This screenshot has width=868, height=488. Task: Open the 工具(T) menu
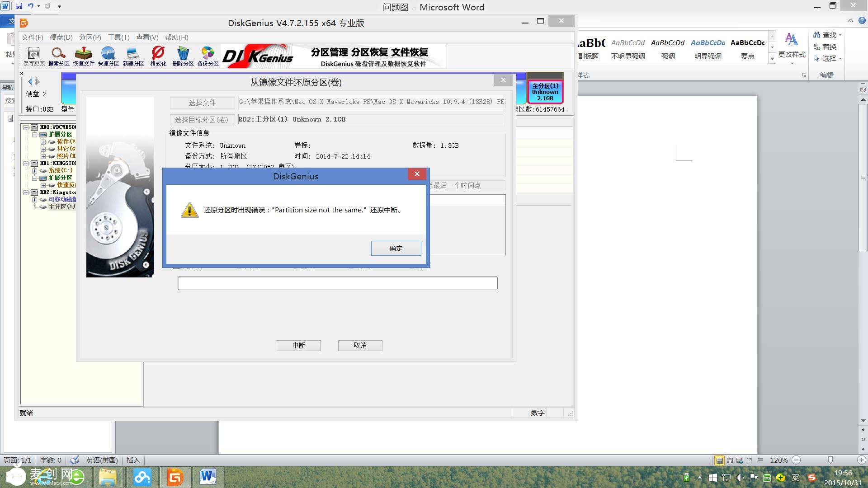click(x=118, y=37)
